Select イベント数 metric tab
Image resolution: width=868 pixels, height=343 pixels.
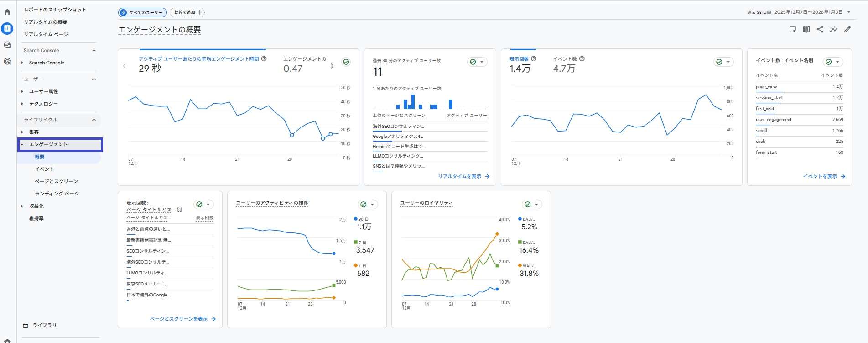565,59
